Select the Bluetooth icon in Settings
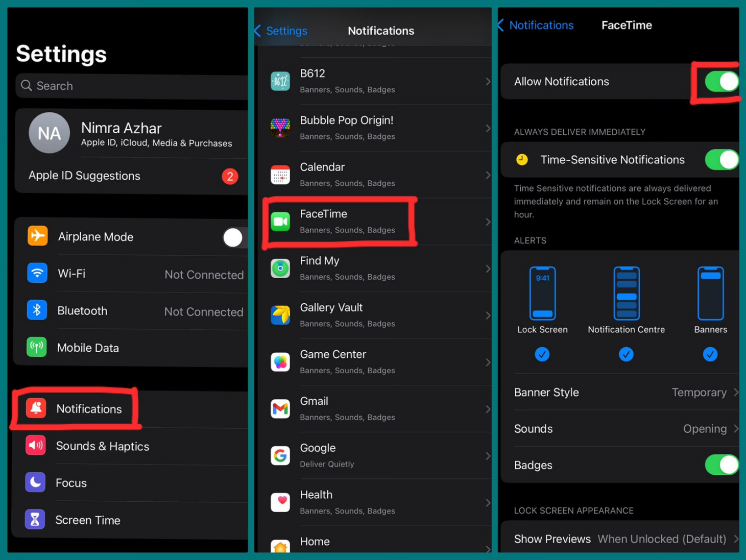This screenshot has width=746, height=560. coord(36,310)
